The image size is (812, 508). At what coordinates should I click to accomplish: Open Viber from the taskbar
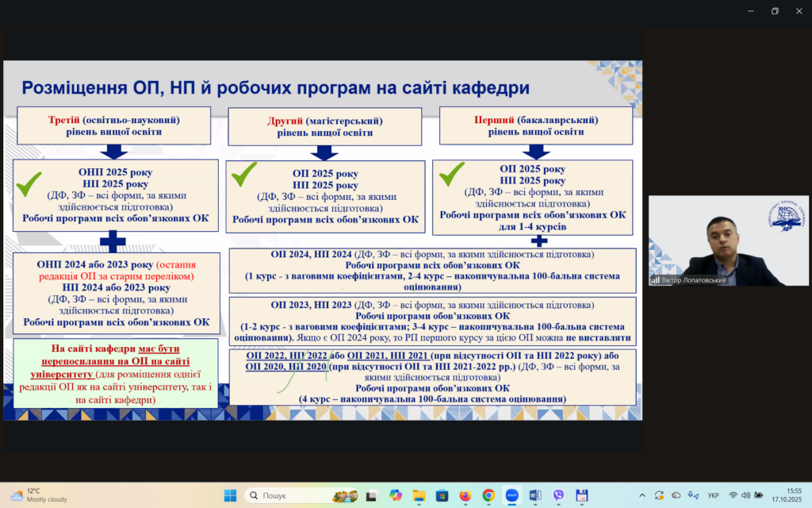[558, 495]
